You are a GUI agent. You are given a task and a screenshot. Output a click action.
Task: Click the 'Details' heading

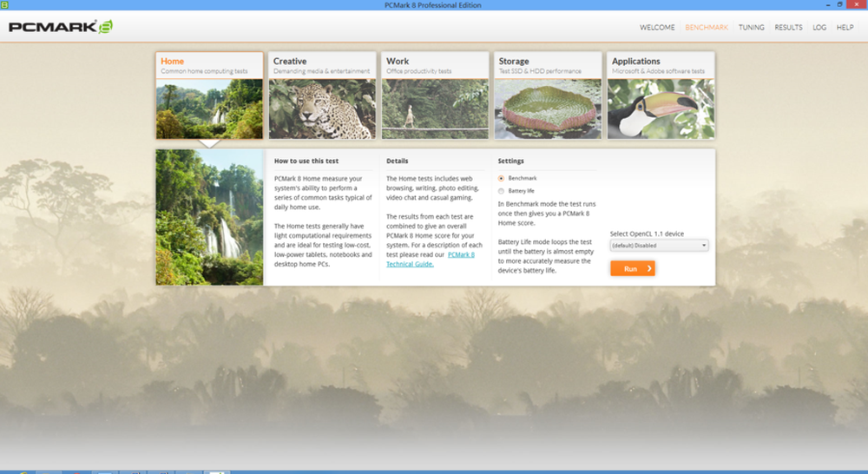[x=397, y=161]
